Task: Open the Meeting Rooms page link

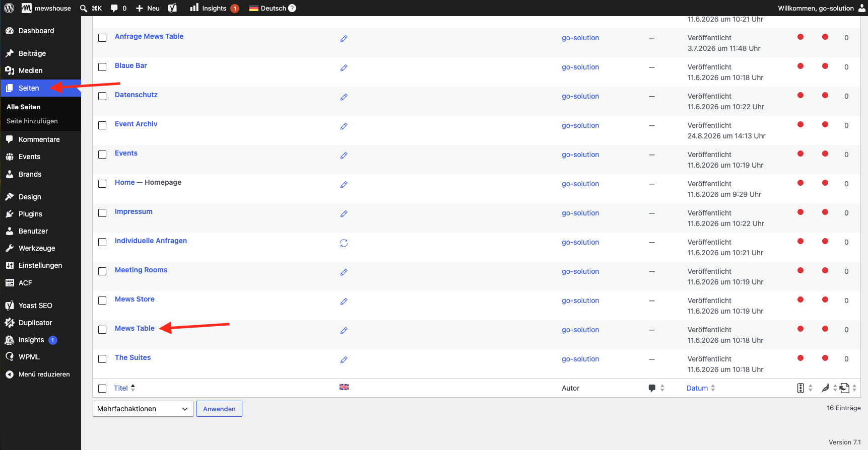Action: [x=141, y=270]
